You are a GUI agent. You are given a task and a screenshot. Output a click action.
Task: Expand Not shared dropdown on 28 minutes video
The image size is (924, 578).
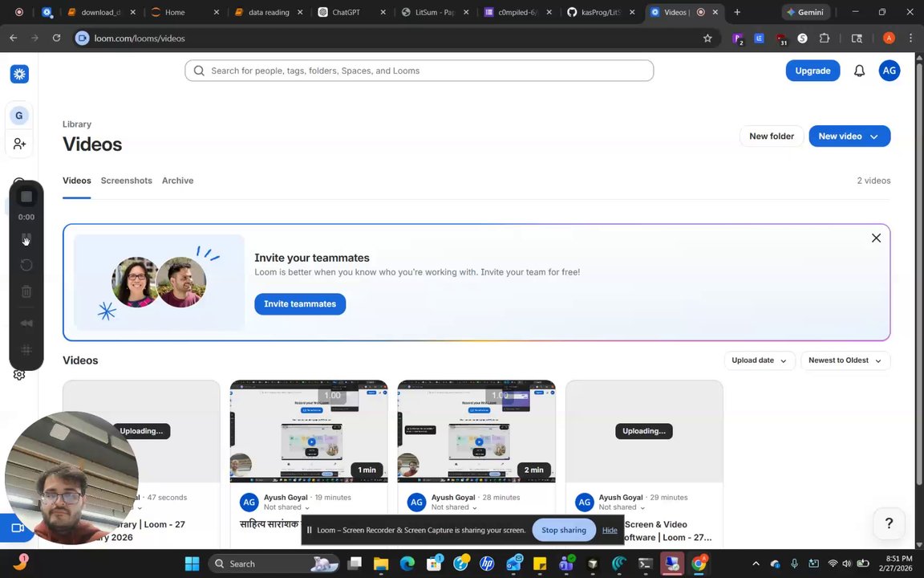[x=454, y=507]
